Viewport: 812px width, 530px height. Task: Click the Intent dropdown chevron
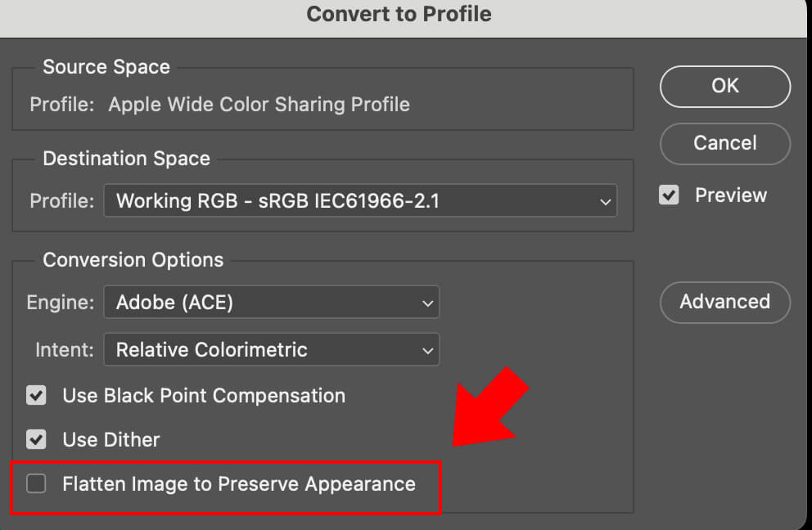(x=427, y=349)
